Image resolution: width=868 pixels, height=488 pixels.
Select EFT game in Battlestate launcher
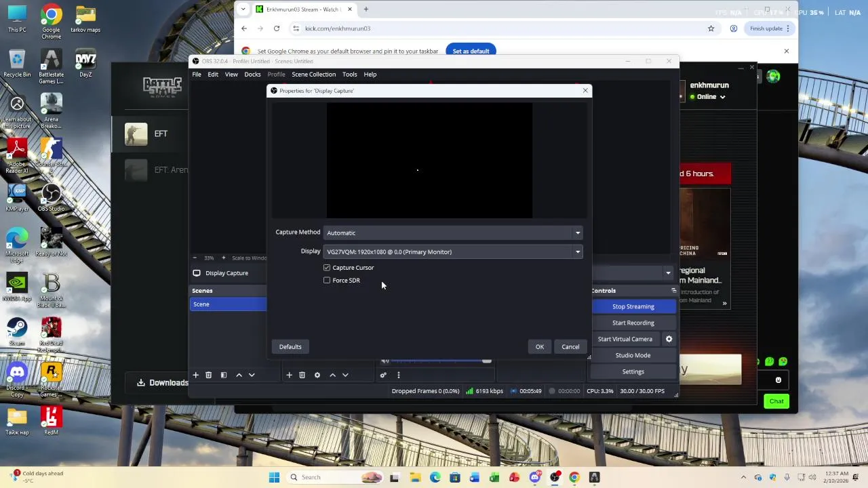(x=151, y=134)
